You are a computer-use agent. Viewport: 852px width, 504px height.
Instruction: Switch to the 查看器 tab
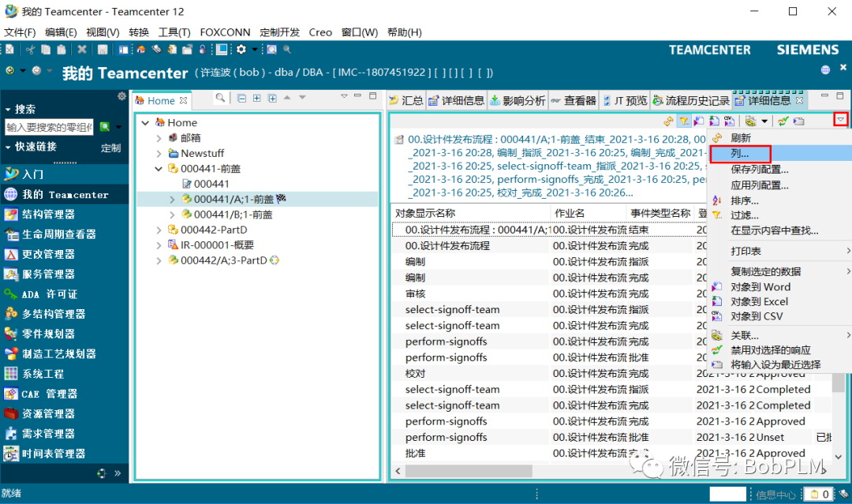tap(574, 100)
